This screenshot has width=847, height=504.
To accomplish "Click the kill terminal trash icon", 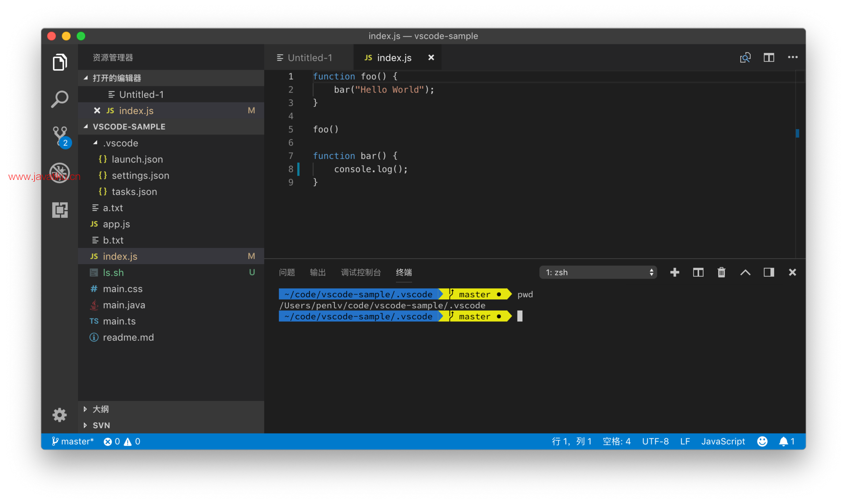I will point(720,273).
